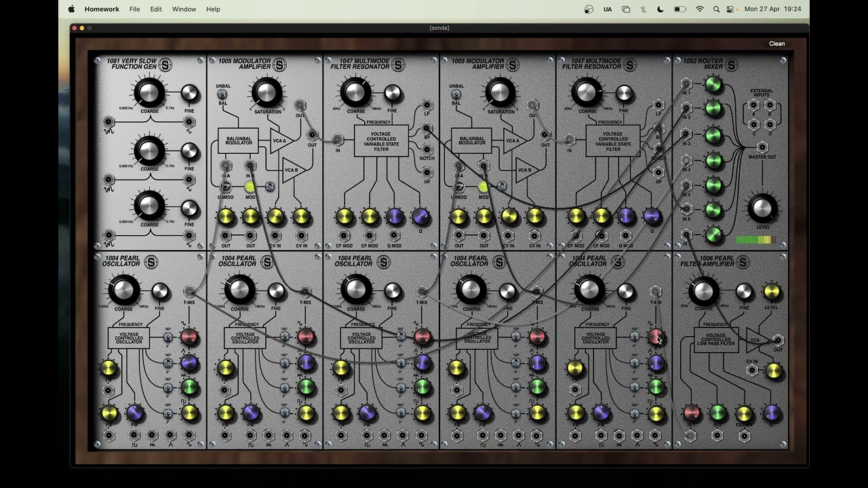Click the CV IN jack on the Pearl Filter-Amplifier
This screenshot has width=868, height=488.
pos(751,371)
